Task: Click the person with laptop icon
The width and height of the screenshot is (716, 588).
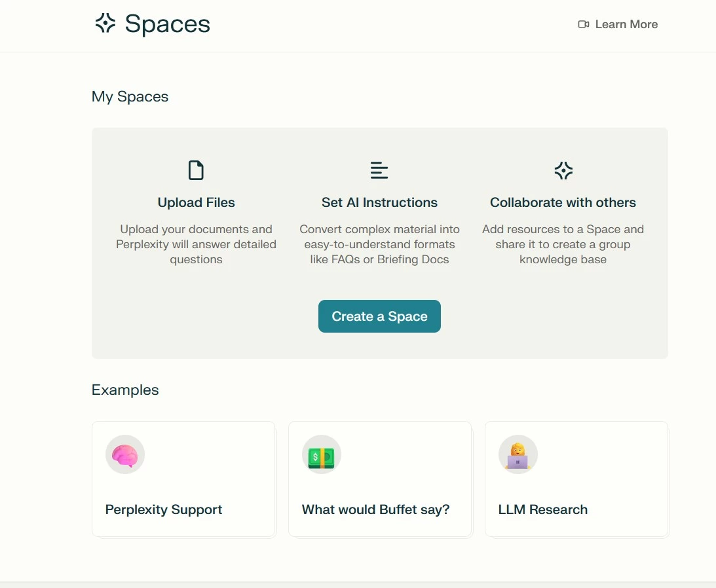Action: coord(518,454)
